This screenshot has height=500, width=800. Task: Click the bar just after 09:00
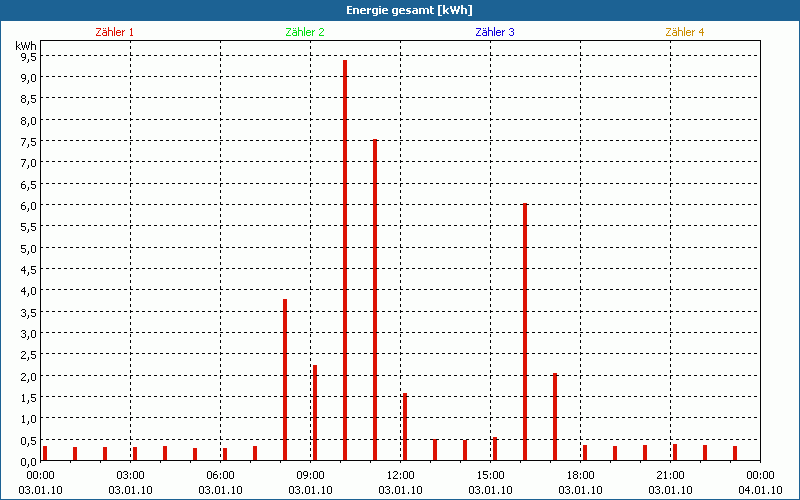315,413
